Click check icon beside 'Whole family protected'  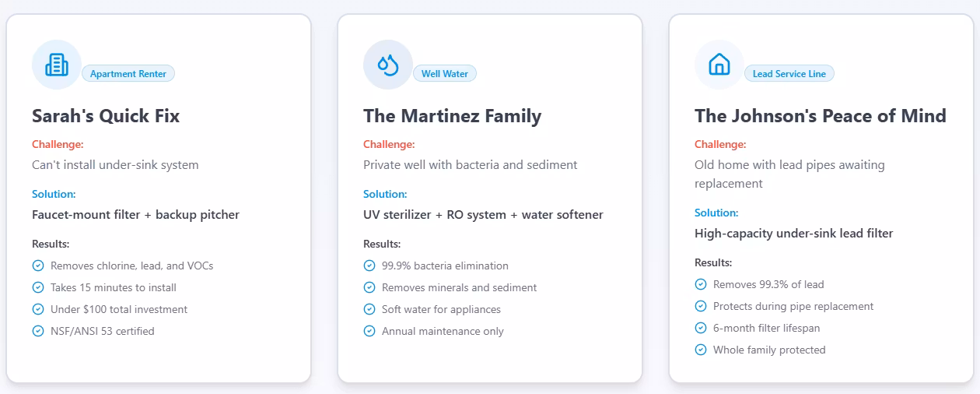click(701, 350)
